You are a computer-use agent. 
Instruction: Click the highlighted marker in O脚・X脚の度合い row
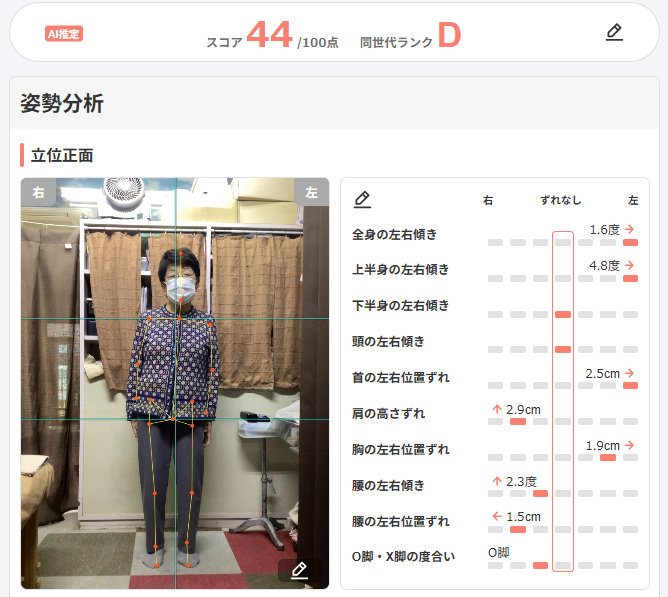(x=540, y=566)
